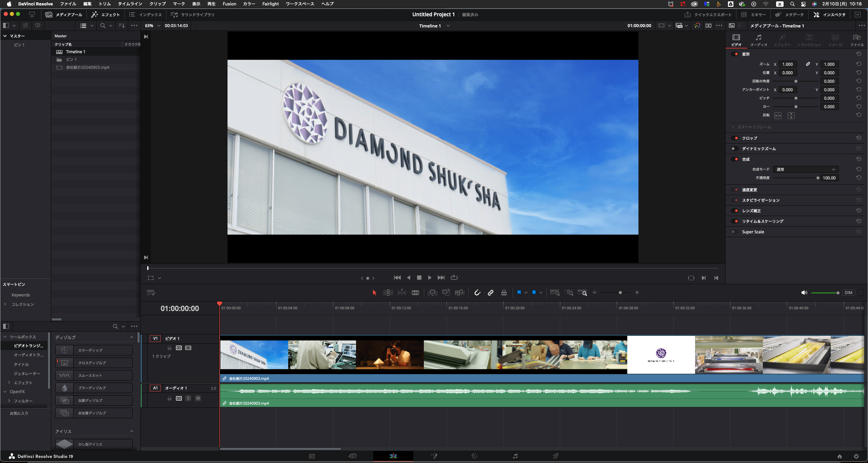This screenshot has width=868, height=463.
Task: Disable the 変形 section toggle
Action: [x=735, y=54]
